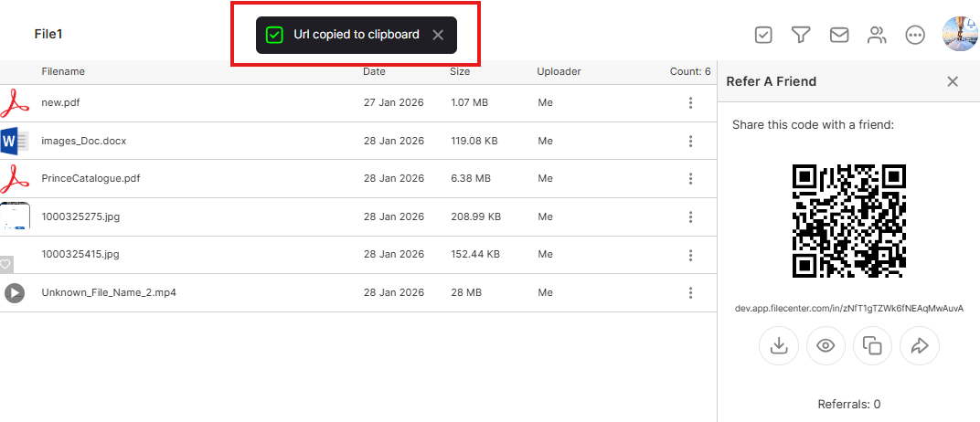Viewport: 980px width, 422px height.
Task: Preview referral code with eye icon
Action: 826,346
